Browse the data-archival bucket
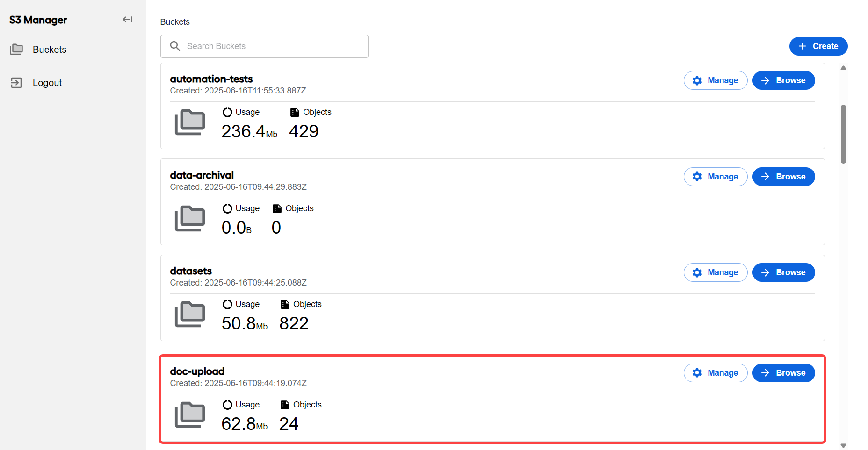 (x=783, y=177)
